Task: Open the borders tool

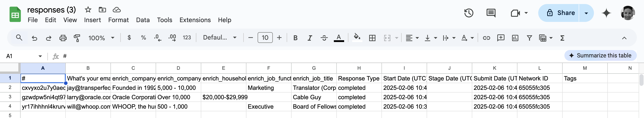Action: click(372, 38)
